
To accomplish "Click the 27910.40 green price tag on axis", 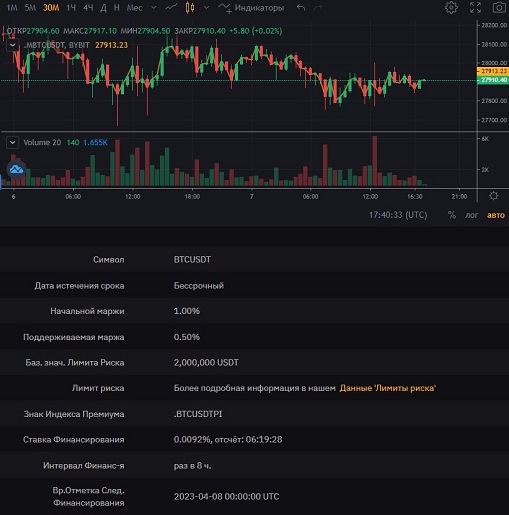I will coord(493,80).
